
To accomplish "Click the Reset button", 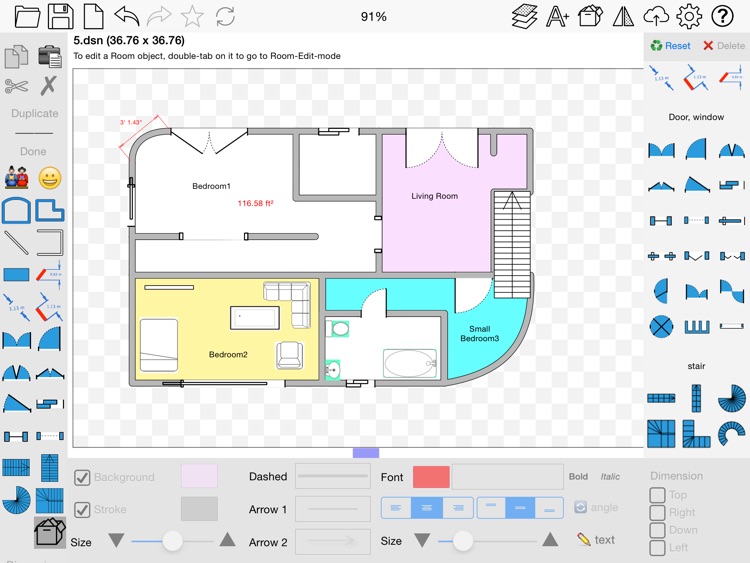I will coord(670,46).
